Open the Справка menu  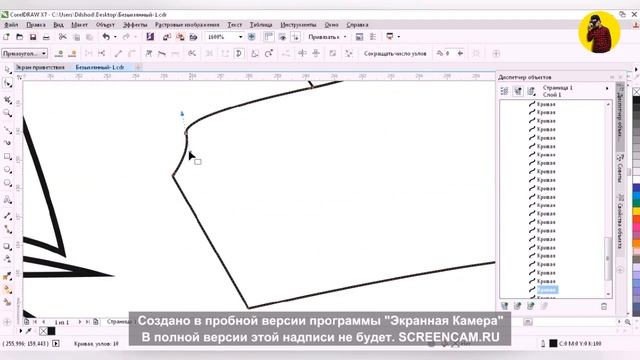pyautogui.click(x=357, y=25)
